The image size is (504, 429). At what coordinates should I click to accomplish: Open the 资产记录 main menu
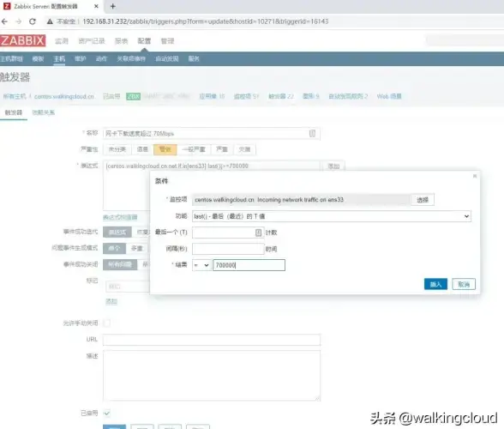click(x=92, y=41)
